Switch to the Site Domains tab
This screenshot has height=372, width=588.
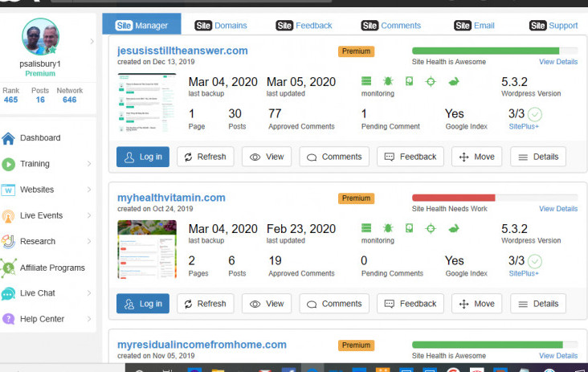(221, 26)
